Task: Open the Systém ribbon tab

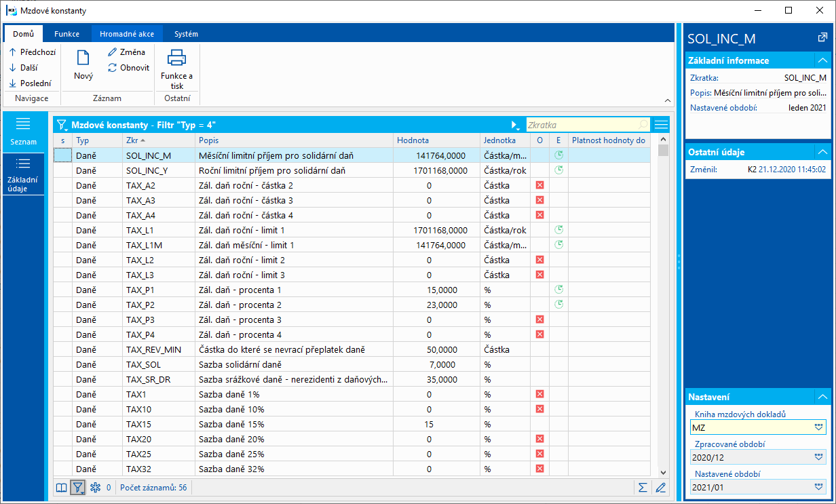Action: [x=186, y=34]
